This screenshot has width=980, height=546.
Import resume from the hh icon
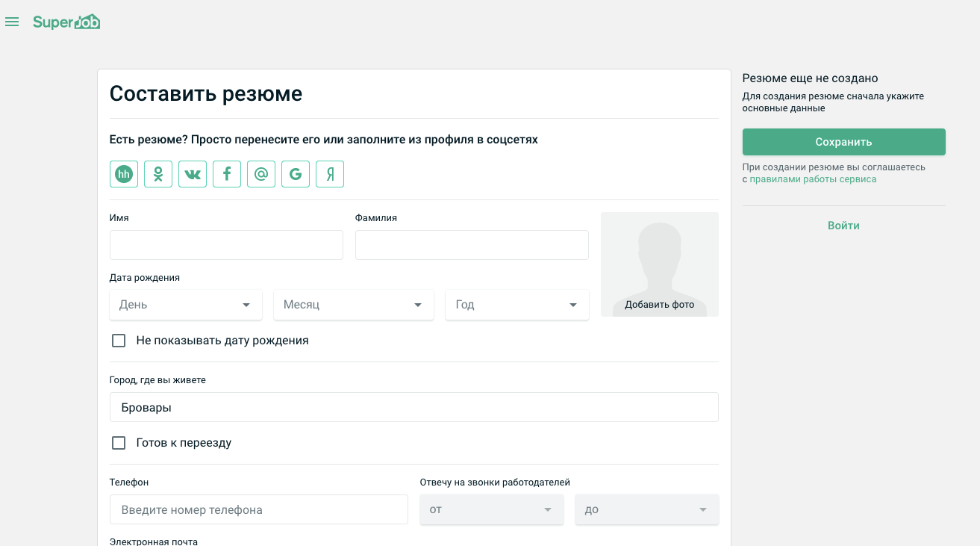[124, 174]
